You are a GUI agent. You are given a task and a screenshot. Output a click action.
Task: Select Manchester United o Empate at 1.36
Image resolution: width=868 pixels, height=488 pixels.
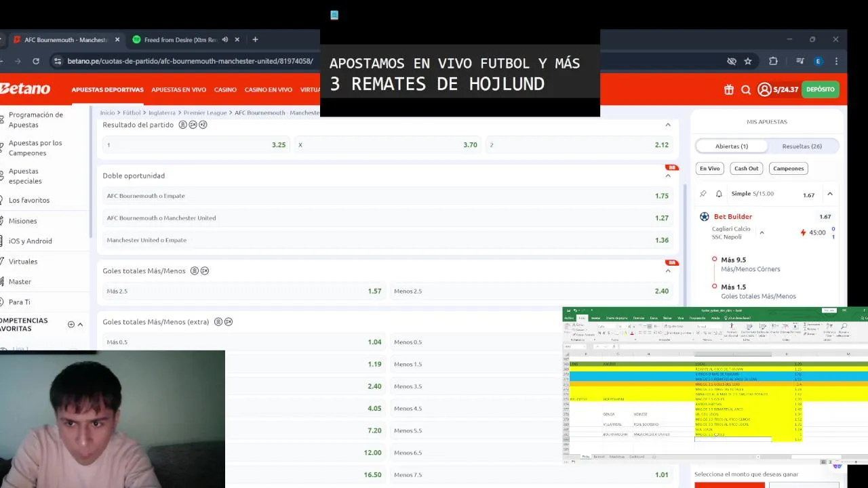[388, 240]
